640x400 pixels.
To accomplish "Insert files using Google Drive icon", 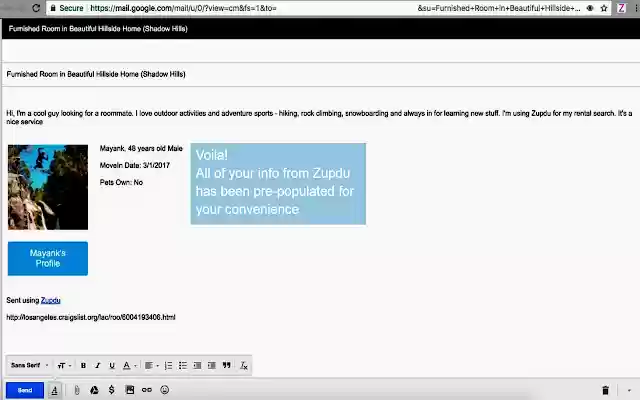I will 94,390.
